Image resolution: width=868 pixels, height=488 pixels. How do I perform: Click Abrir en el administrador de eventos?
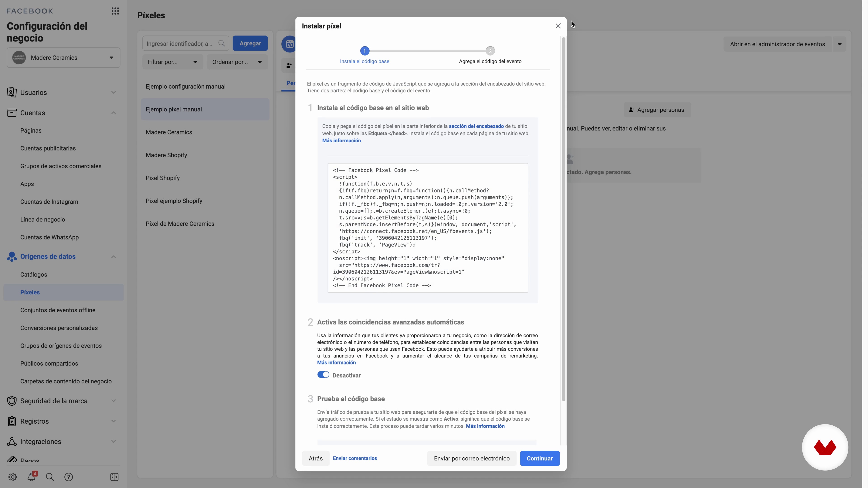pyautogui.click(x=777, y=44)
